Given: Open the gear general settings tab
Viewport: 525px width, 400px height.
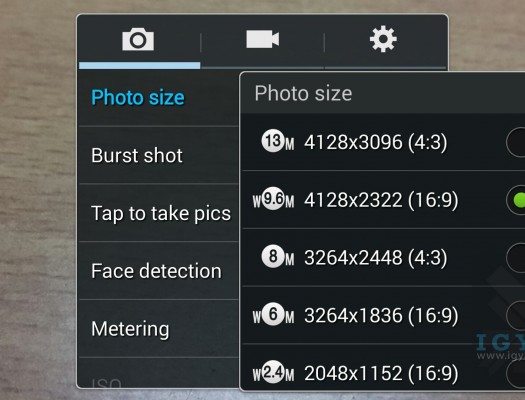Looking at the screenshot, I should tap(383, 39).
